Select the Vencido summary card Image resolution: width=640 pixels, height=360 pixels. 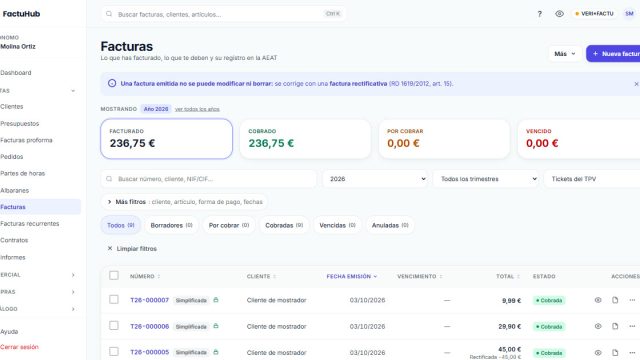(579, 139)
